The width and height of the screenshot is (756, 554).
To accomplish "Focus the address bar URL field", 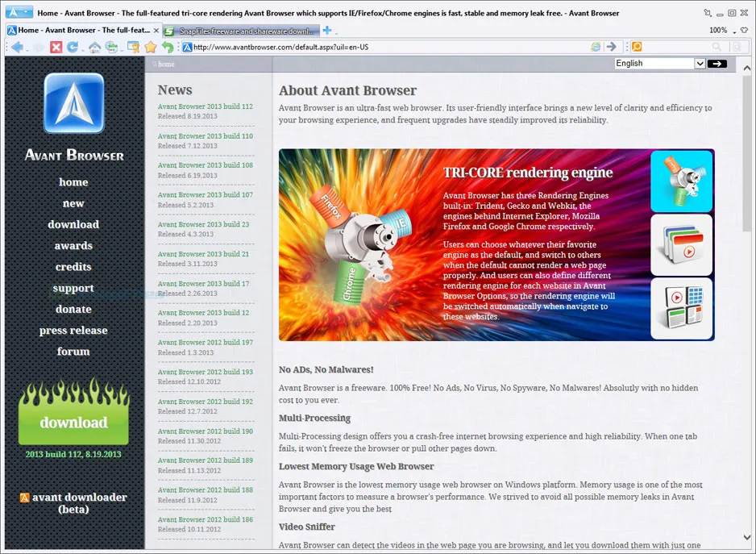I will pyautogui.click(x=391, y=47).
